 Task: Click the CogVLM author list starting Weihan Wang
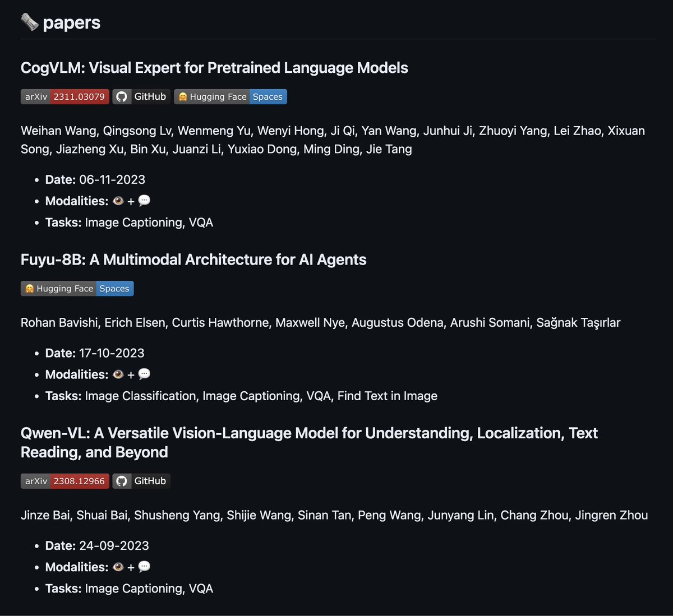click(x=333, y=140)
